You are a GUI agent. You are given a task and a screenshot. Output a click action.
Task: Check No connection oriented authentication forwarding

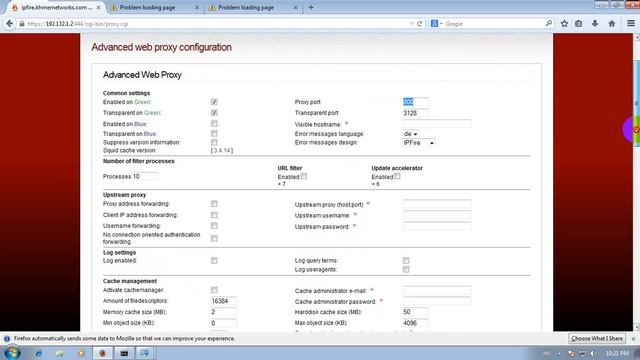click(214, 238)
